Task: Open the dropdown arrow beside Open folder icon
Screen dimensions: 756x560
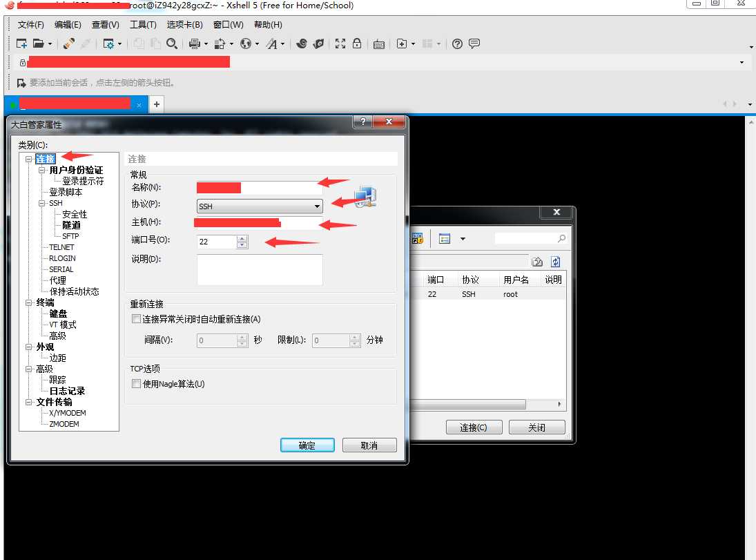Action: 50,44
